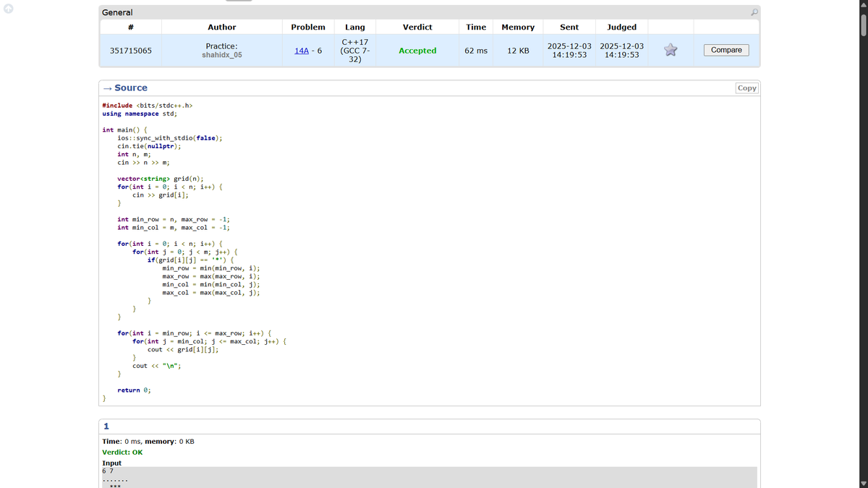
Task: Click the scrollbar up arrow
Action: click(862, 5)
